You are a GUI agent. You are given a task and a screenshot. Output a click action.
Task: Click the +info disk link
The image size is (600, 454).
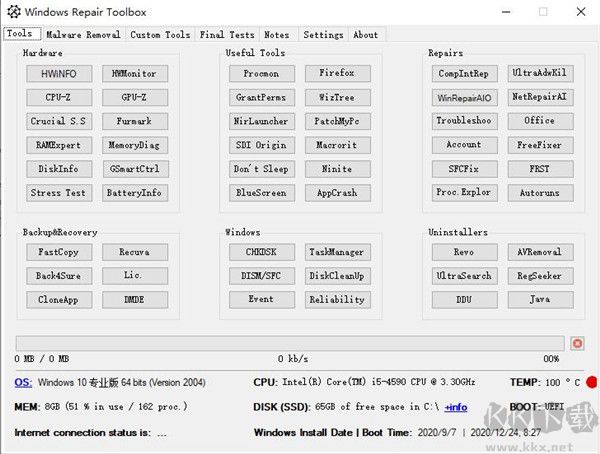(x=456, y=407)
